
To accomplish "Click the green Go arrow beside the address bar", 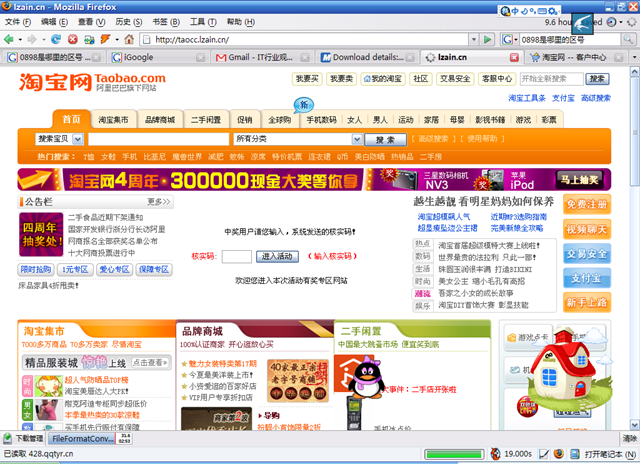I will pos(487,40).
